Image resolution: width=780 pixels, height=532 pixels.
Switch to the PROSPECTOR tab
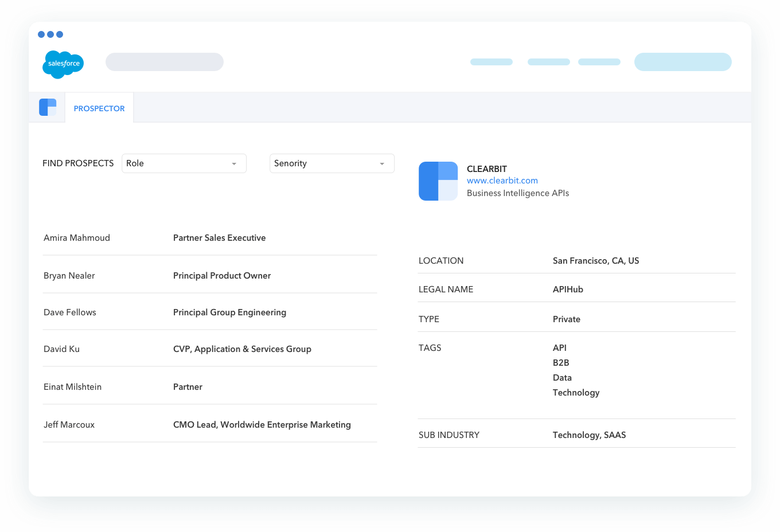coord(99,108)
